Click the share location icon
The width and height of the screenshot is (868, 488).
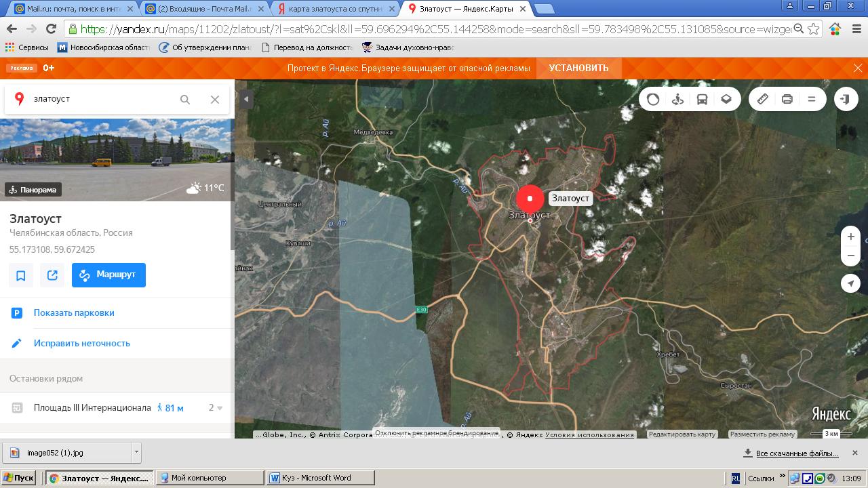(x=52, y=275)
